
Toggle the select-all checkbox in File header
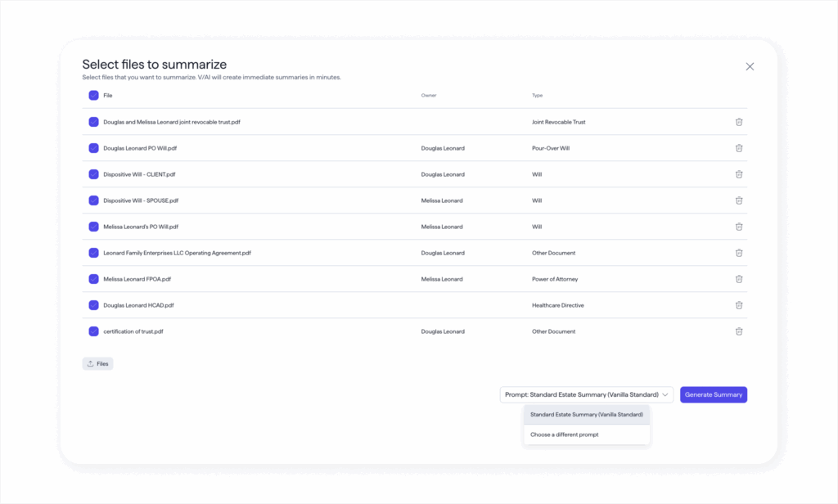coord(93,96)
